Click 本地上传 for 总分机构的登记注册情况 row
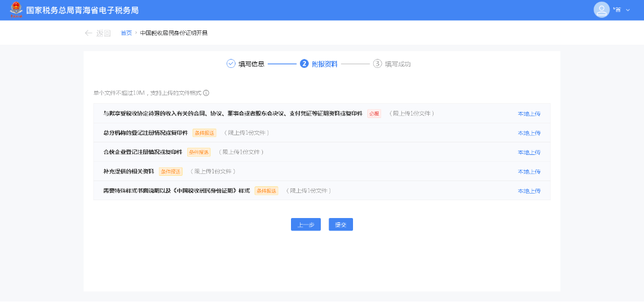 click(x=529, y=133)
